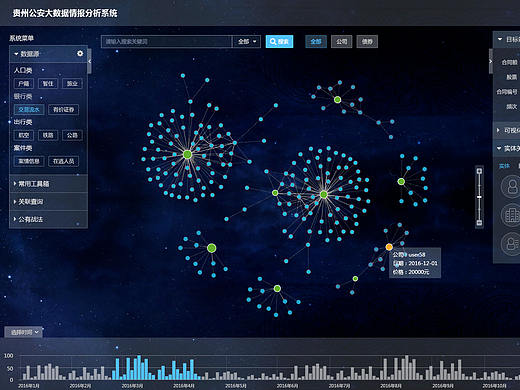This screenshot has height=390, width=520.
Task: Click the 股票 label in right panel
Action: pos(512,77)
